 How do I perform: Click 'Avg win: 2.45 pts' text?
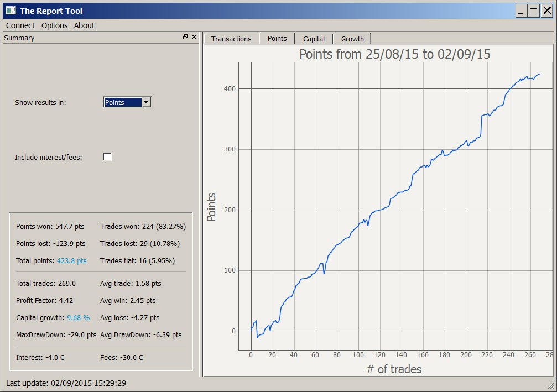click(x=128, y=300)
